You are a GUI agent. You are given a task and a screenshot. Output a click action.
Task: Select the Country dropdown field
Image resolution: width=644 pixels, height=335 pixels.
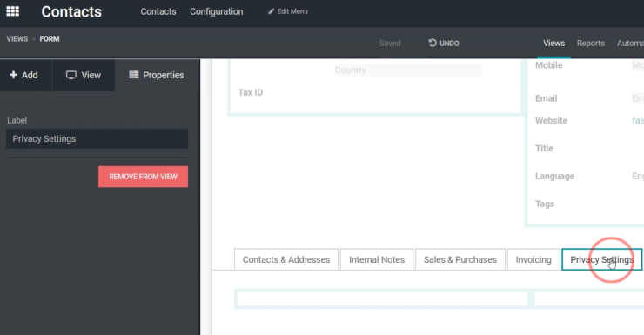point(408,70)
